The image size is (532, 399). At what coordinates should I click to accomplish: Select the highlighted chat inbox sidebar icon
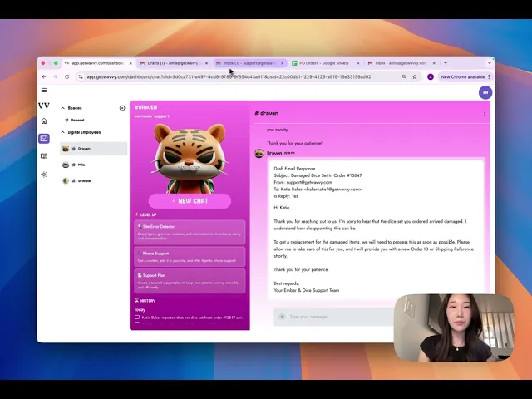(x=44, y=139)
